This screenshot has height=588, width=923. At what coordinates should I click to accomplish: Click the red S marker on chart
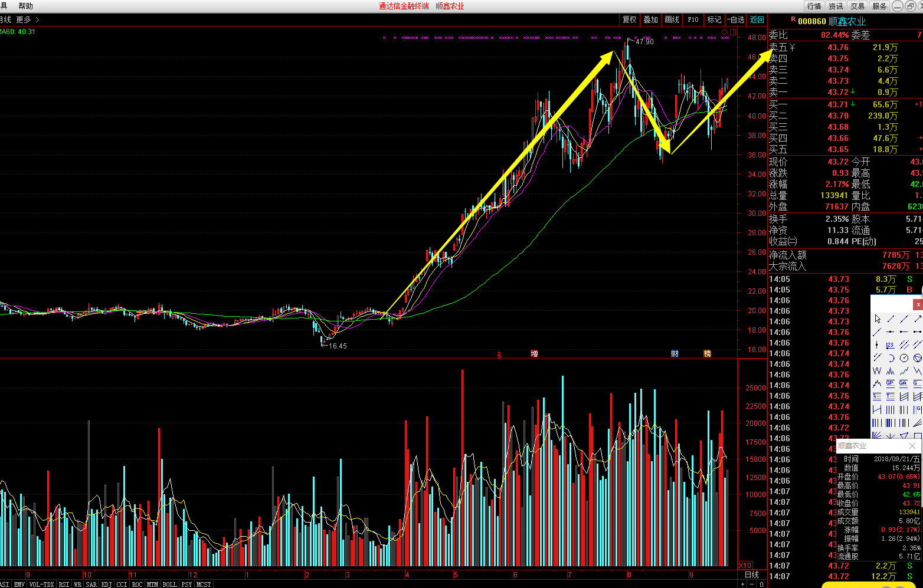pos(499,355)
